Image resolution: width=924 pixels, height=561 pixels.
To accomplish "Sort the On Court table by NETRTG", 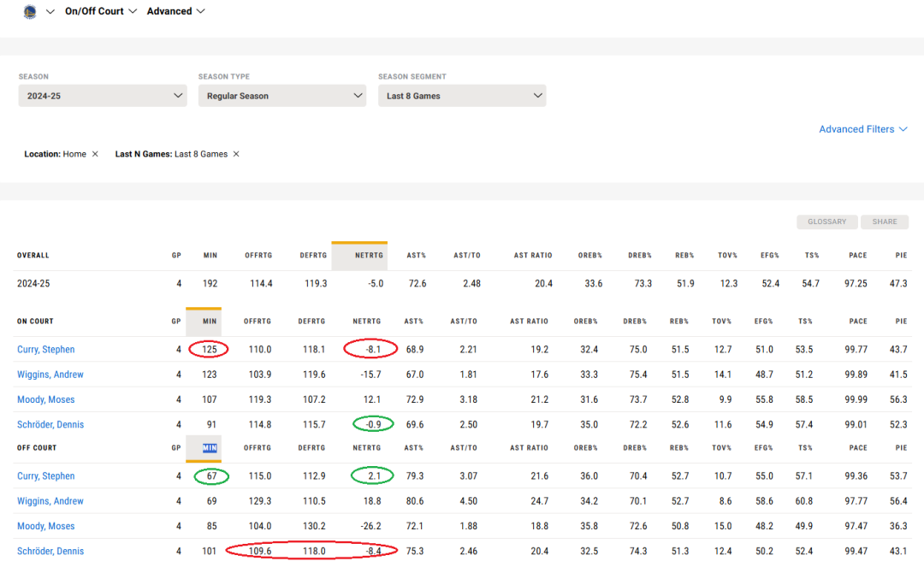I will 366,322.
